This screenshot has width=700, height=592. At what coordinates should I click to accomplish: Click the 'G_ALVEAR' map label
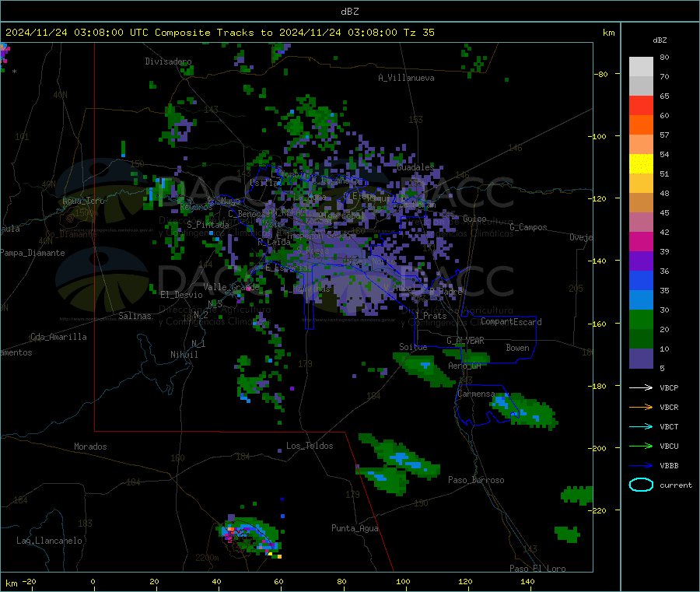(x=465, y=341)
